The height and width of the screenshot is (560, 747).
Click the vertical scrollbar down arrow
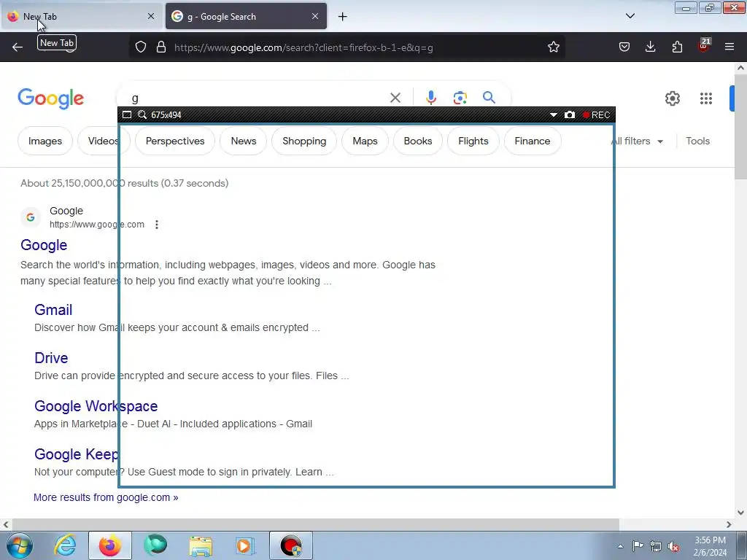[740, 513]
